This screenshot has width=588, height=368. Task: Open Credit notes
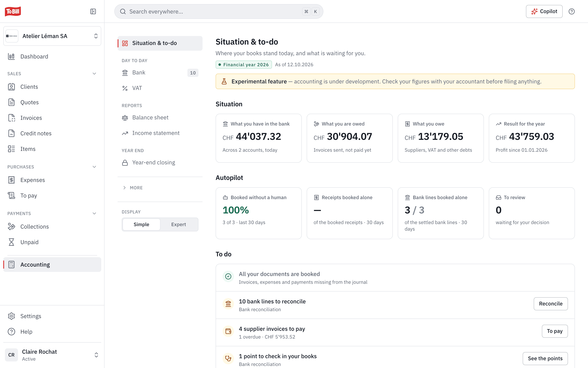click(52, 133)
